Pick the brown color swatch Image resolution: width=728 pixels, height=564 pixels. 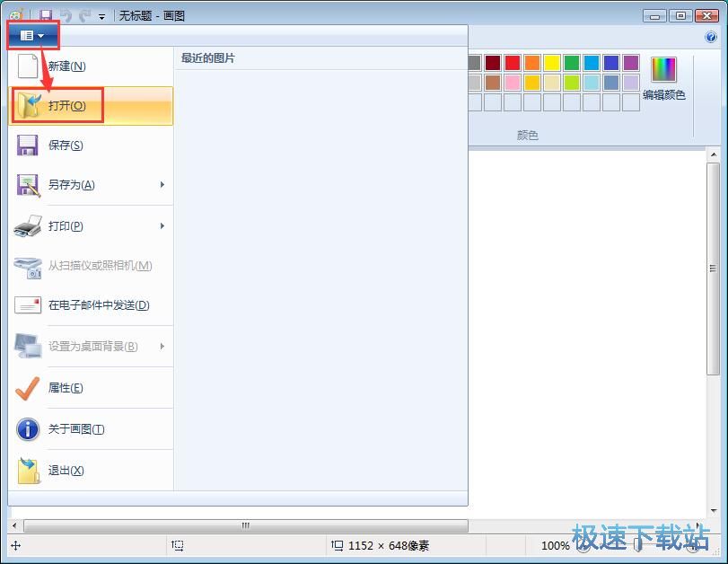coord(493,83)
